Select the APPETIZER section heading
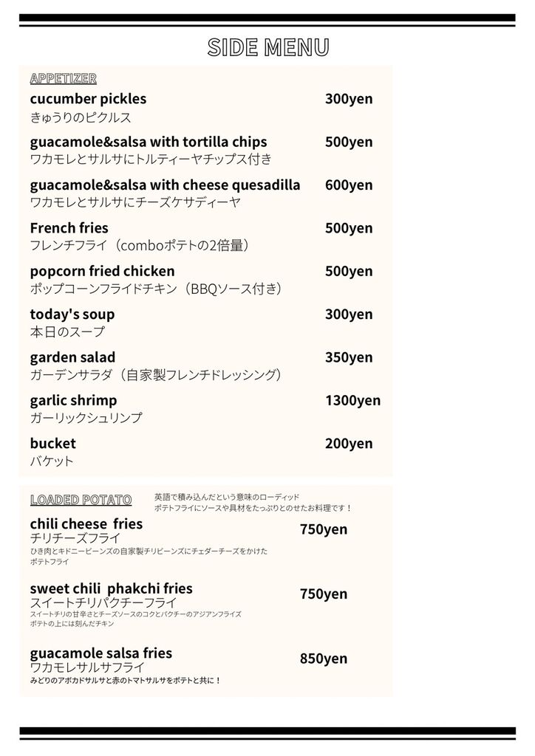 64,78
